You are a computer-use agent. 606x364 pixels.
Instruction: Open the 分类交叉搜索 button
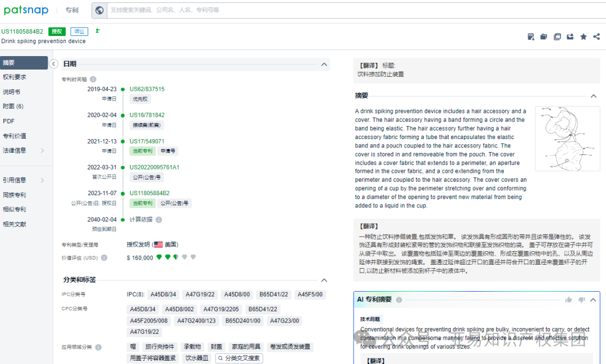(238, 358)
